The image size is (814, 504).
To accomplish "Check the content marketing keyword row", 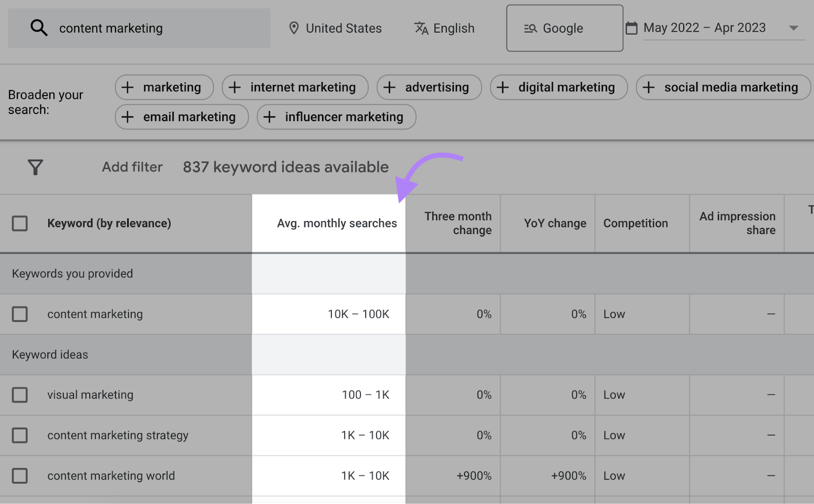I will coord(20,314).
